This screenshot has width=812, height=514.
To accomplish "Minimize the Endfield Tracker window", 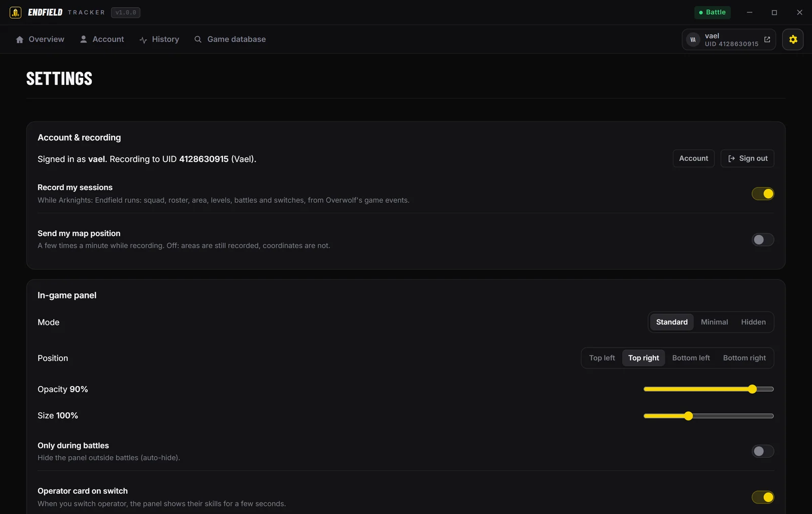I will 749,12.
